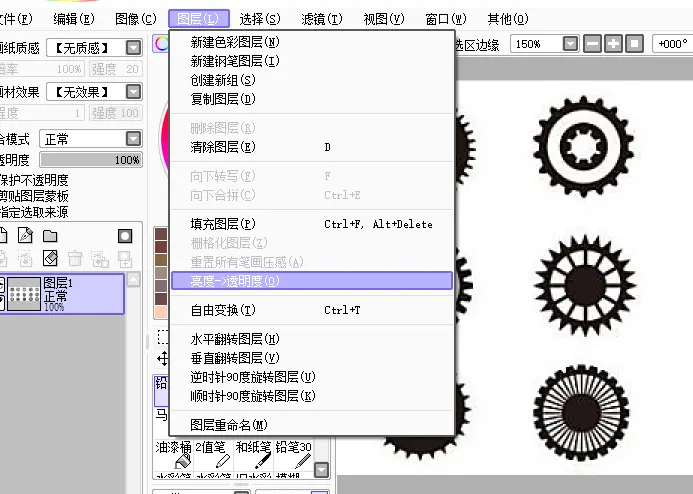
Task: Click the new linework pen layer icon
Action: pyautogui.click(x=25, y=236)
